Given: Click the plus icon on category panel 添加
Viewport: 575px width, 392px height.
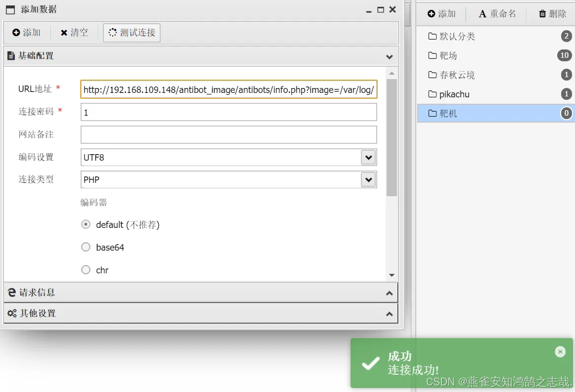Looking at the screenshot, I should click(431, 13).
